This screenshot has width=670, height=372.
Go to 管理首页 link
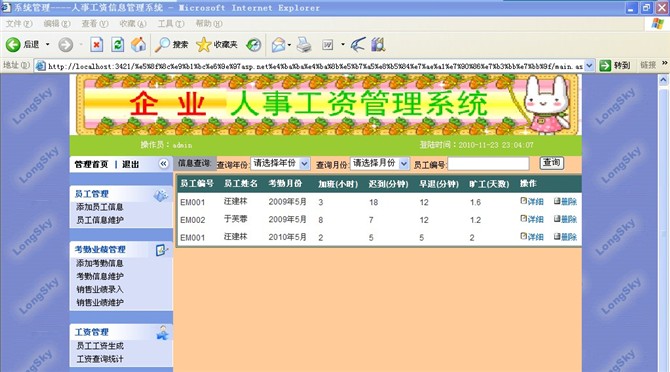pos(91,164)
